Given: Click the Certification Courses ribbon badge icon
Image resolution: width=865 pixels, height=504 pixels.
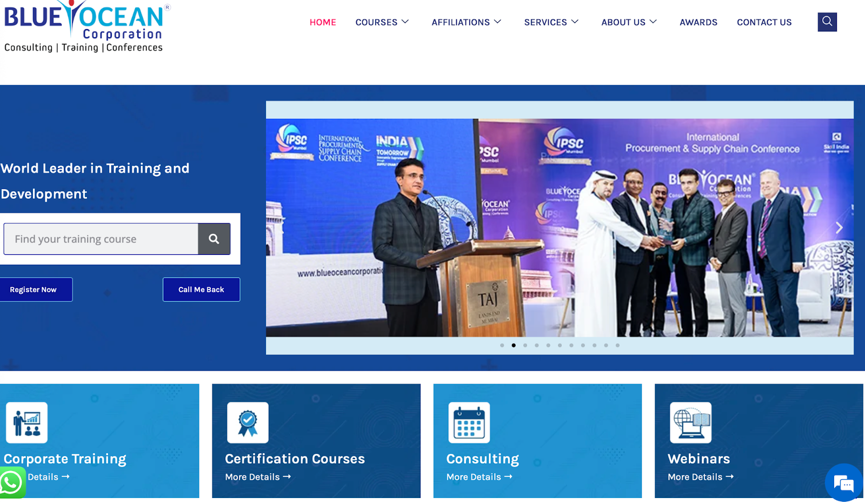Looking at the screenshot, I should 248,422.
